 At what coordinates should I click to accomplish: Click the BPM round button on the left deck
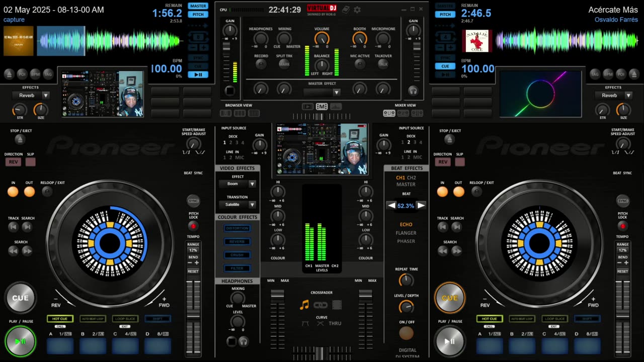pyautogui.click(x=35, y=74)
